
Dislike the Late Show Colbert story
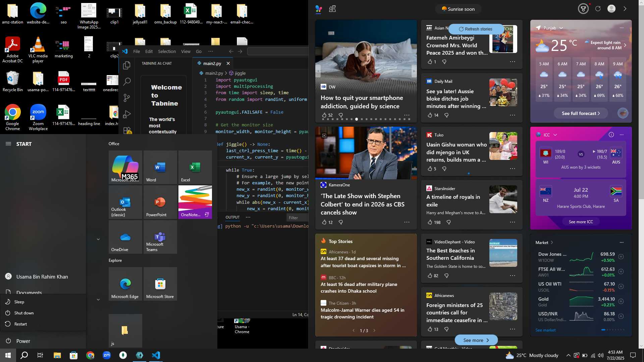[341, 222]
